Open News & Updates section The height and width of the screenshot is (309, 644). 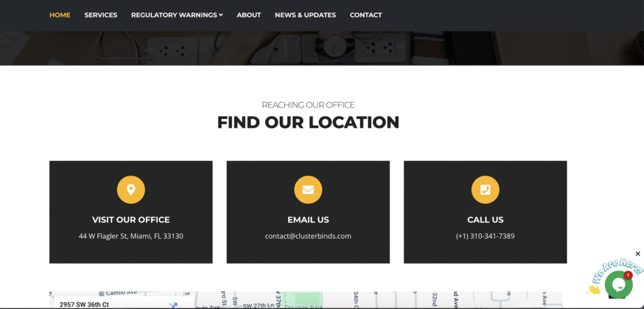pyautogui.click(x=305, y=15)
